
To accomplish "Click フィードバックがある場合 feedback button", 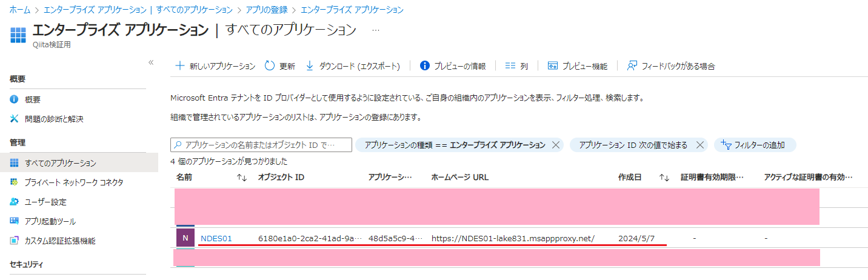I will pyautogui.click(x=671, y=66).
